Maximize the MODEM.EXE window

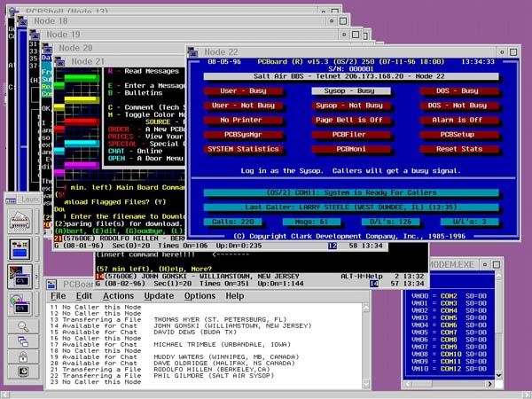tap(497, 264)
